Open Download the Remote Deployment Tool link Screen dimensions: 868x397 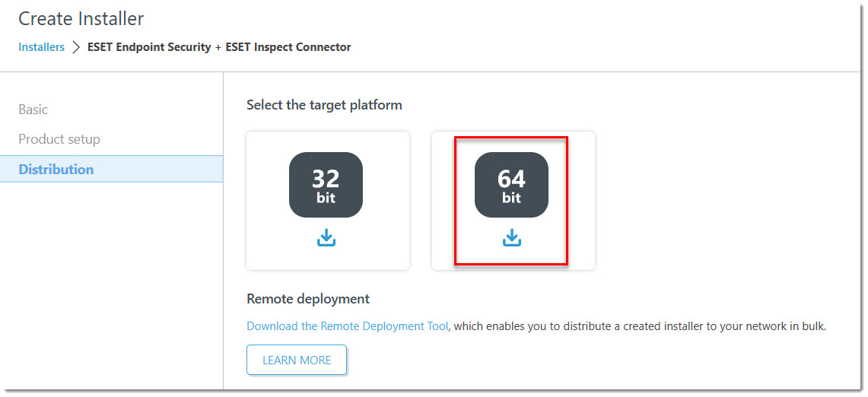347,326
